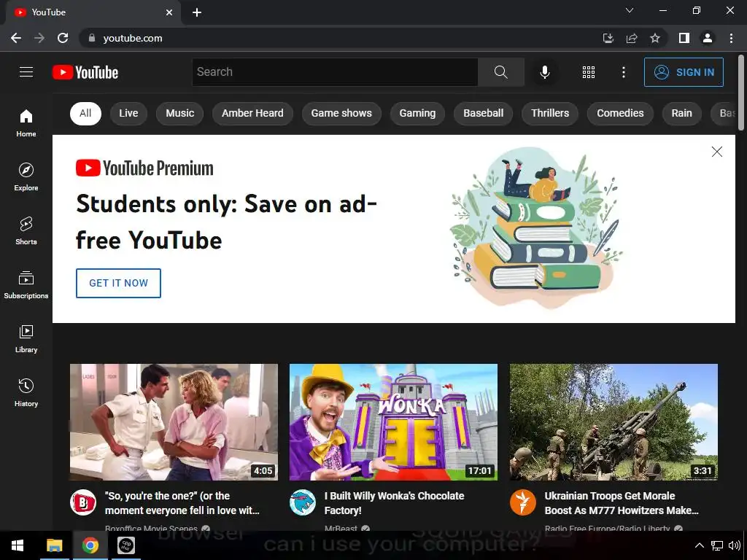This screenshot has width=747, height=560.
Task: Select the Comedies filter chip
Action: [x=620, y=113]
